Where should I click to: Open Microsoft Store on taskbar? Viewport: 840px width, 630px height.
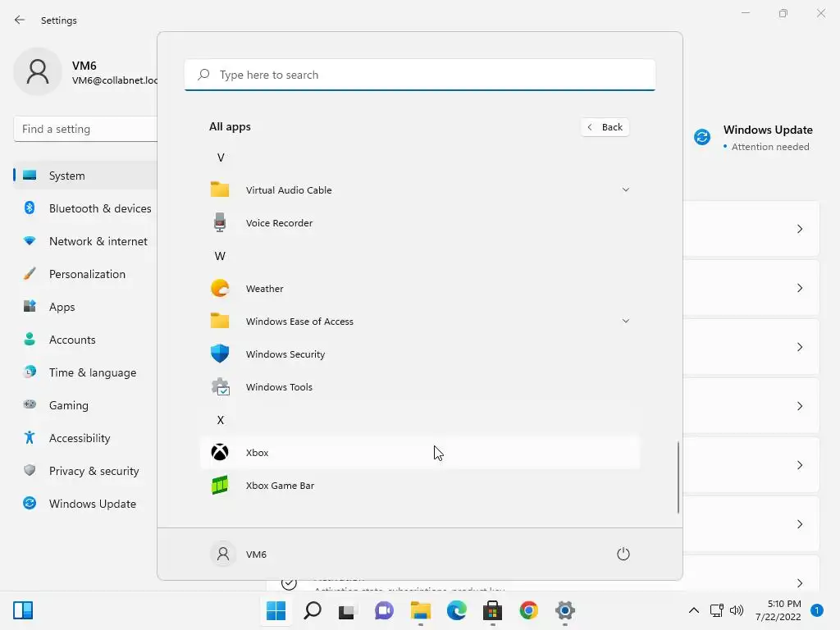click(x=492, y=610)
